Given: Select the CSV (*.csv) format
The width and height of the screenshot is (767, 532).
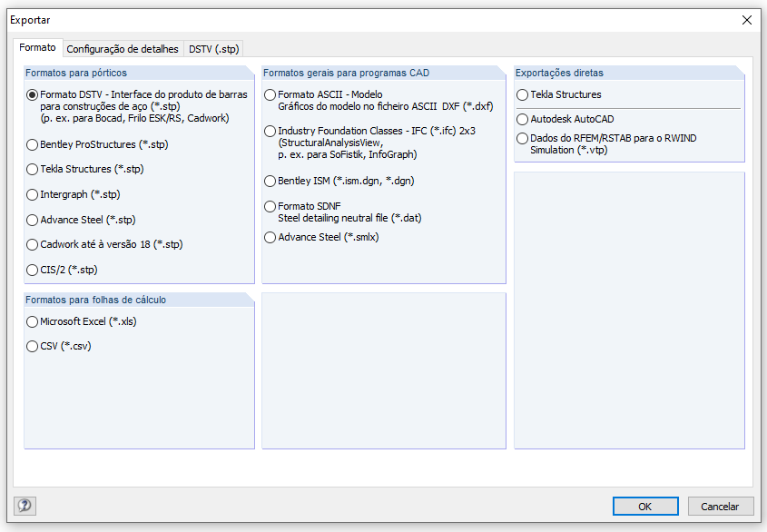Looking at the screenshot, I should tap(33, 346).
